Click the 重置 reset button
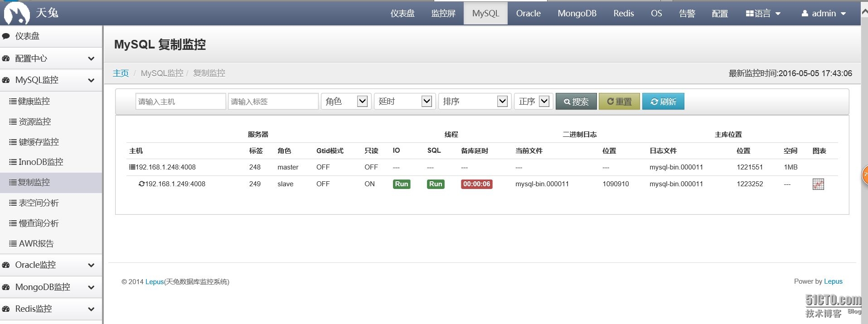 click(619, 102)
